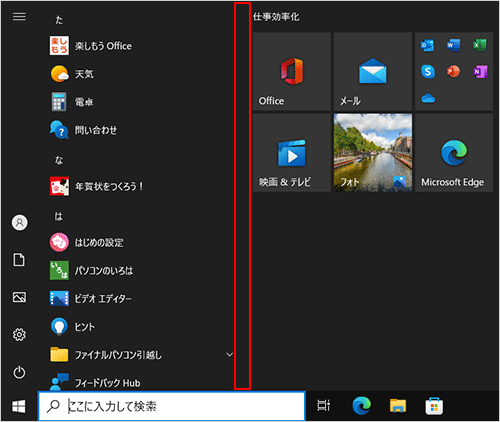Open 楽しもう Office app icon
Screen dimensions: 500x422
point(59,46)
